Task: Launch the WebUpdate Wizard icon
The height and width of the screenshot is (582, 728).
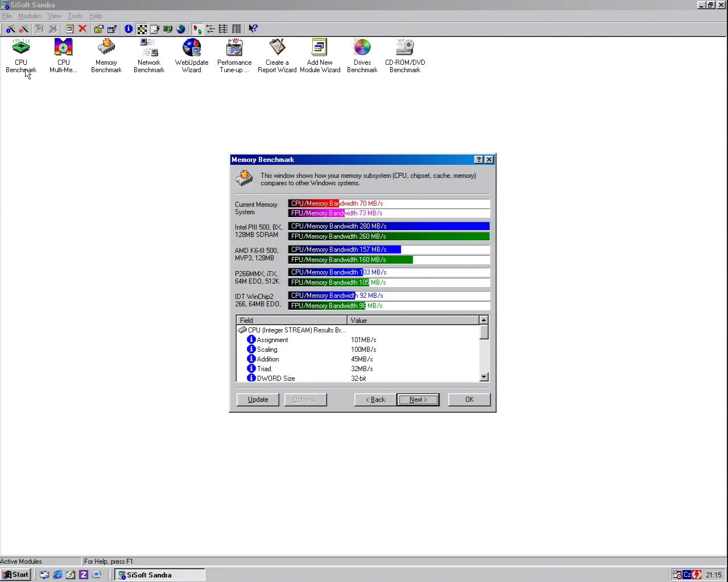Action: [x=192, y=56]
